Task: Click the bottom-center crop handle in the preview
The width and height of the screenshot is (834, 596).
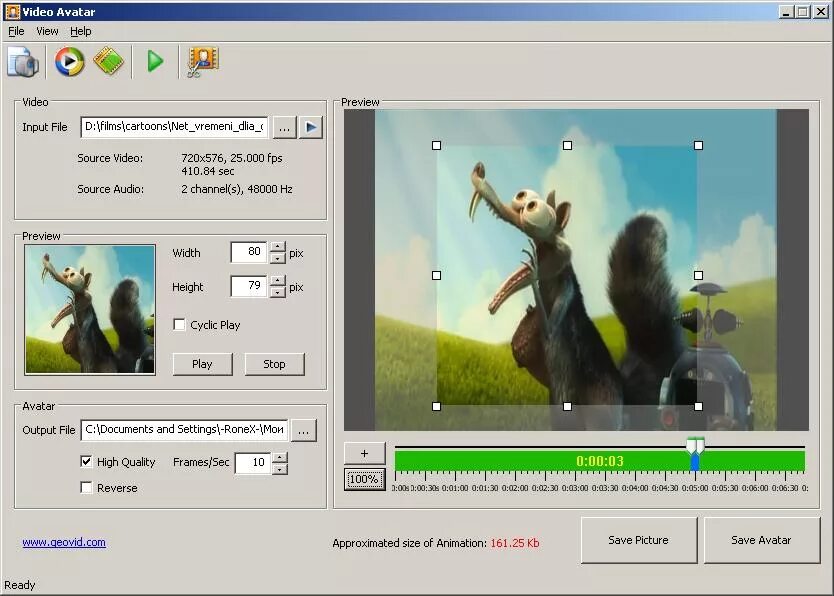Action: (568, 406)
